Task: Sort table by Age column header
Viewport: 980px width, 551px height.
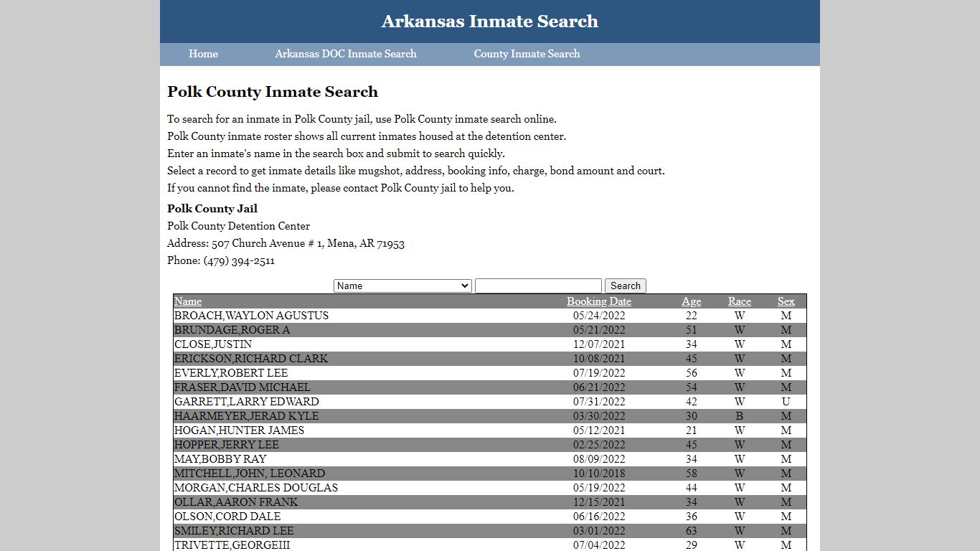Action: [x=692, y=301]
